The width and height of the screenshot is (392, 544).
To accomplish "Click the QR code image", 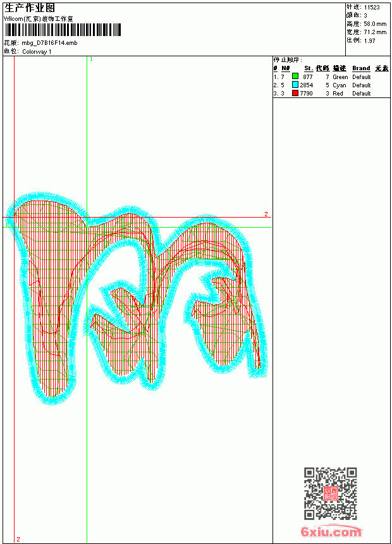I will pos(331,493).
